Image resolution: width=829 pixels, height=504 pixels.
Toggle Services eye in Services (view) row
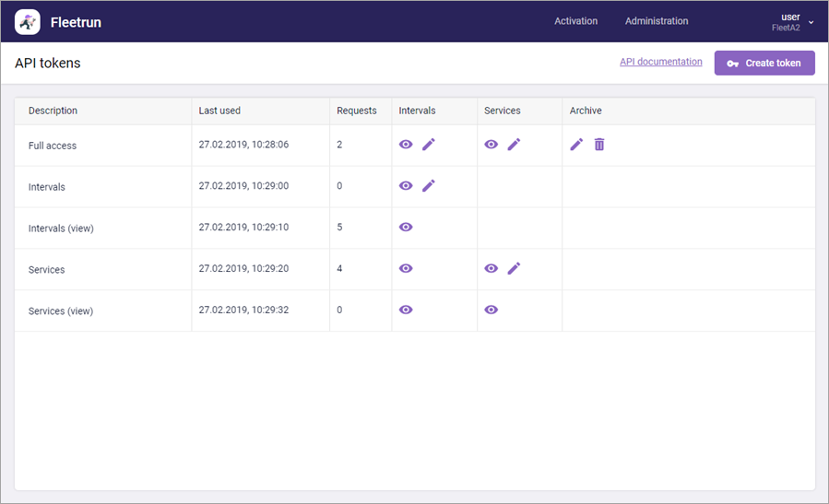491,310
